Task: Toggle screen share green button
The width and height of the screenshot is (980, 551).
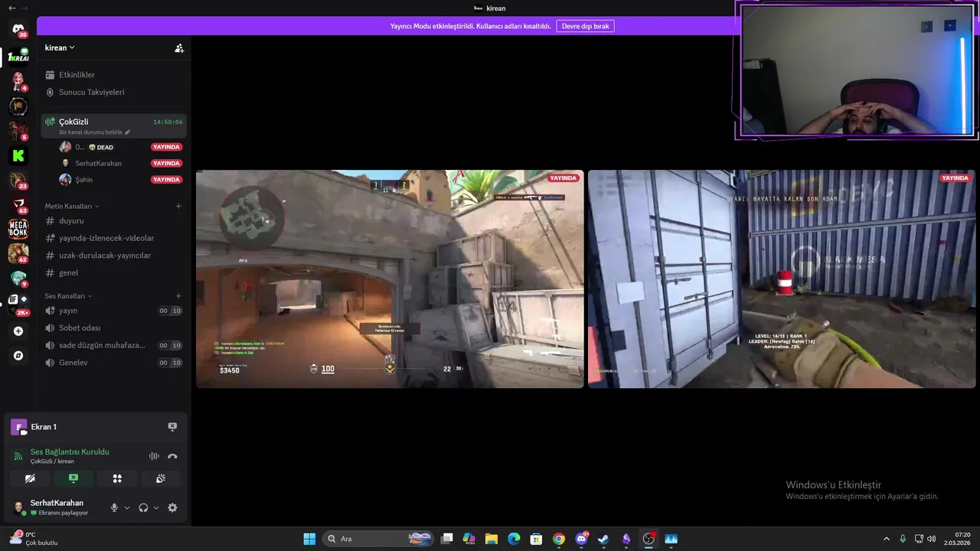Action: (73, 478)
